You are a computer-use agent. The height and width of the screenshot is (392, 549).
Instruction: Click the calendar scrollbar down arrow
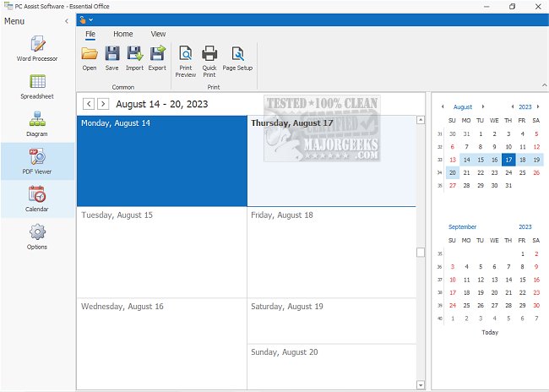pos(421,385)
